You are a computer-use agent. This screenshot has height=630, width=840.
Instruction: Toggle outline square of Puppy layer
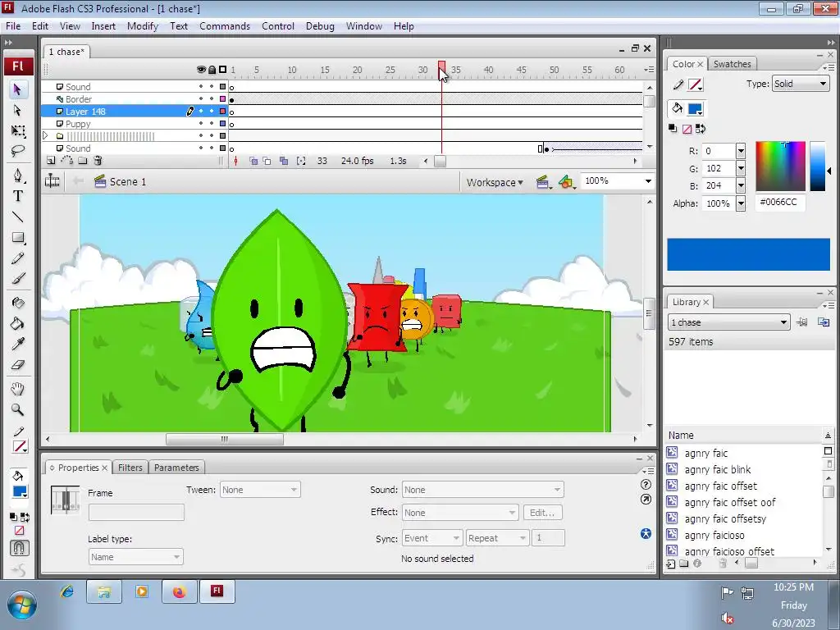[x=223, y=124]
